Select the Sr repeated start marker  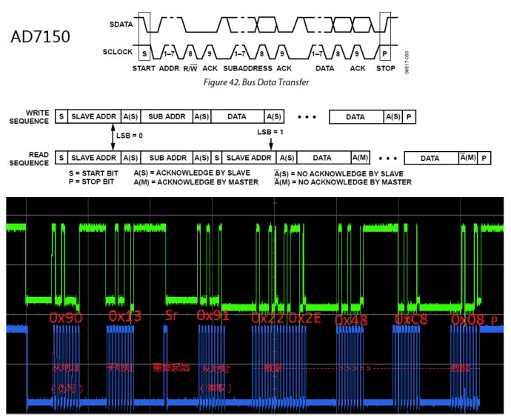pyautogui.click(x=170, y=316)
